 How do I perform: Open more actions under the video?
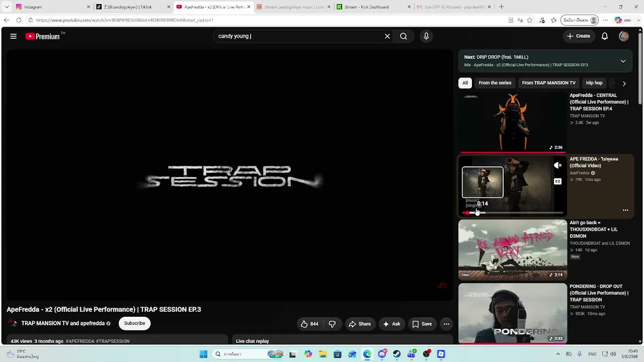pos(446,324)
